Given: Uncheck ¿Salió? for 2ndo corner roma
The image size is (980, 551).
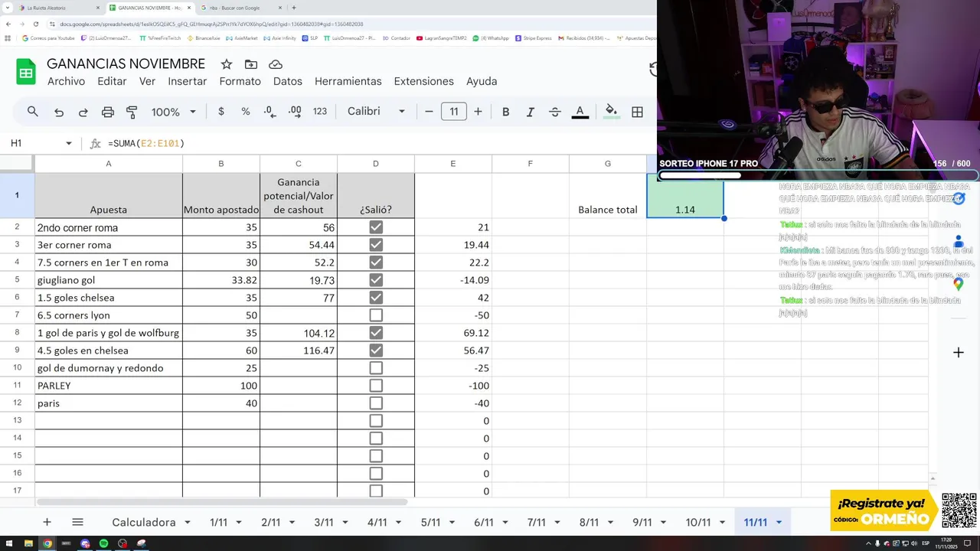Looking at the screenshot, I should (376, 227).
